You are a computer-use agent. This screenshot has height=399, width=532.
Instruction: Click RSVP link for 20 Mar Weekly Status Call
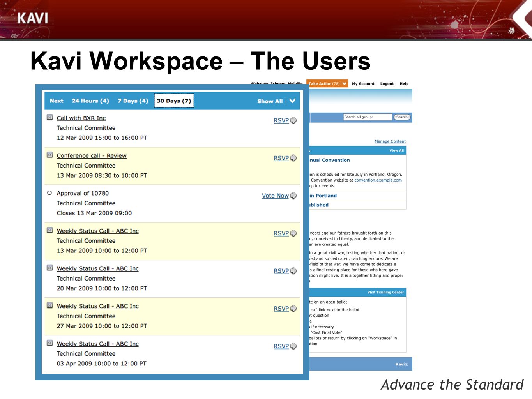pos(281,271)
